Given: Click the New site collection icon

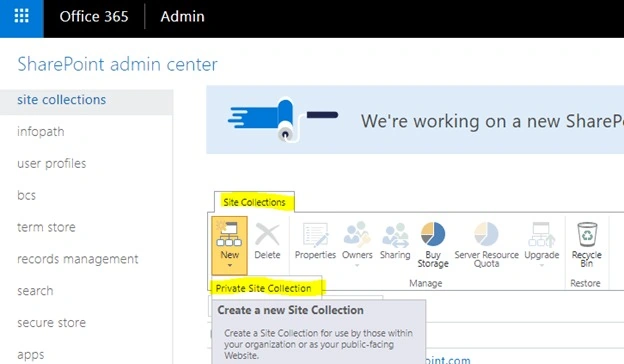Looking at the screenshot, I should 229,235.
